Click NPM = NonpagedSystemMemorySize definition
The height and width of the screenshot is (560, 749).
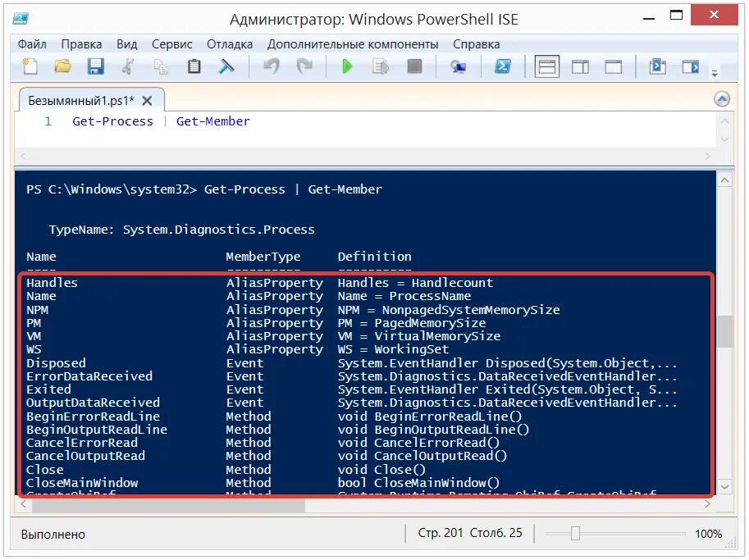[449, 310]
